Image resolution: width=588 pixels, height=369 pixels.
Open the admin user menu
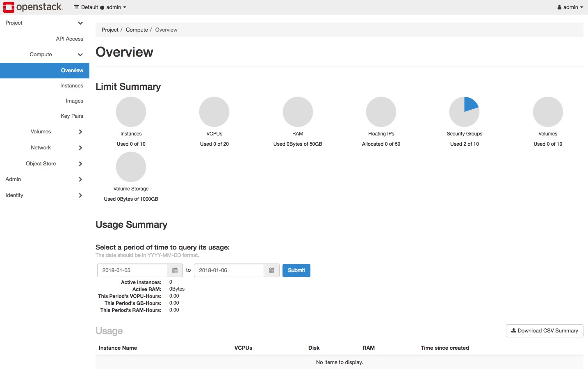click(x=570, y=7)
